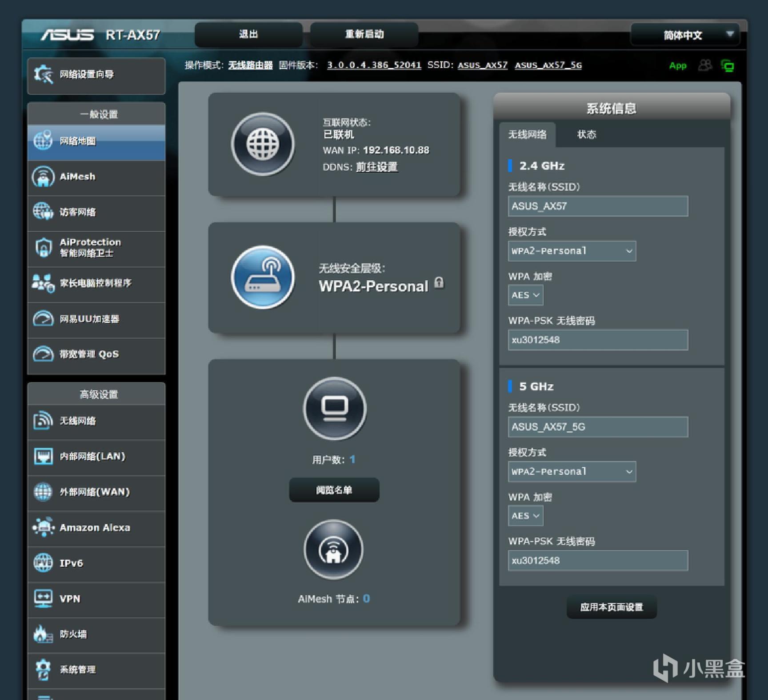Screen dimensions: 768x700
Task: Click the green network status icon in top bar
Action: (728, 66)
